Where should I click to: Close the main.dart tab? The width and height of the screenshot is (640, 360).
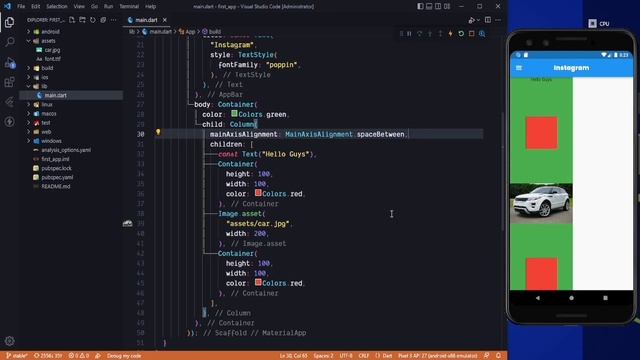tap(164, 20)
